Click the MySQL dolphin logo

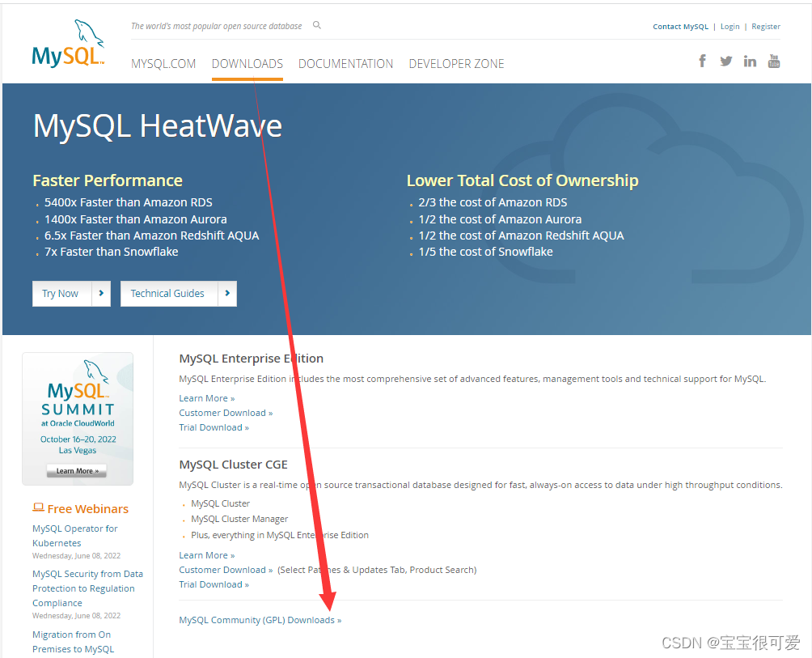tap(69, 44)
